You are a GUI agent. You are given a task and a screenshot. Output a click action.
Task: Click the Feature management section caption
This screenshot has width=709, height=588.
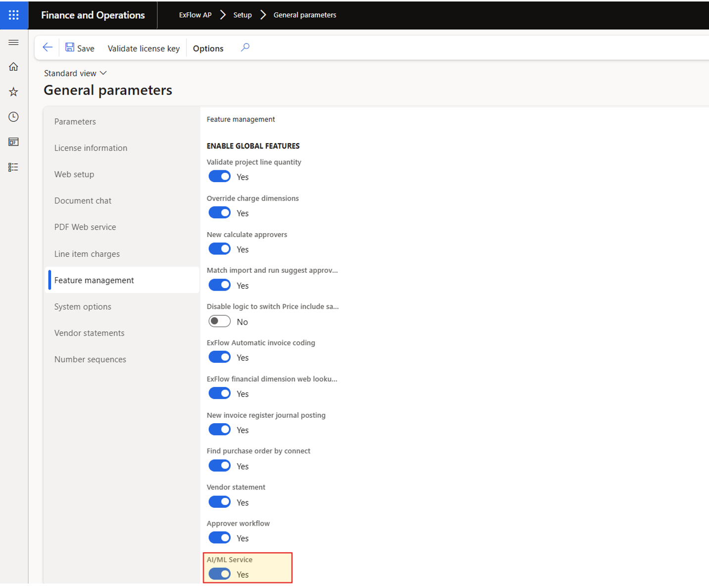(241, 119)
